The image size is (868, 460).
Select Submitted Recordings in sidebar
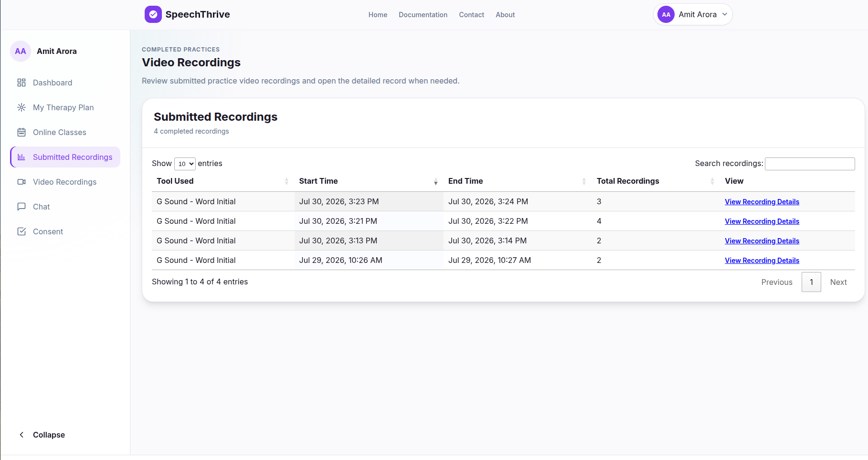(65, 157)
